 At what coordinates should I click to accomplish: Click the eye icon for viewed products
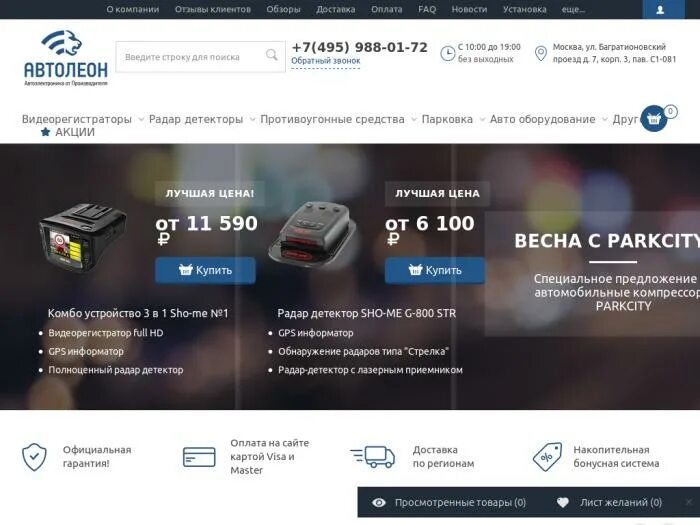click(x=379, y=503)
